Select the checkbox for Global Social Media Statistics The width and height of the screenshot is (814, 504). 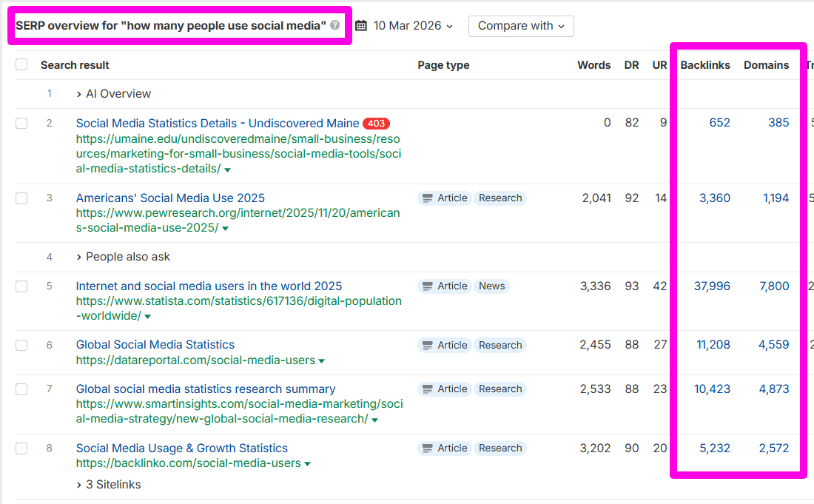pyautogui.click(x=21, y=345)
